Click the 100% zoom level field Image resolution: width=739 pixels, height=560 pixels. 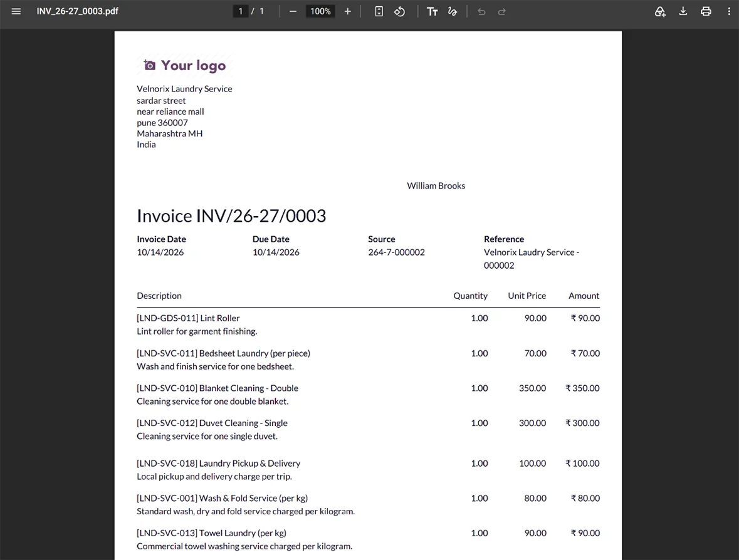coord(320,11)
